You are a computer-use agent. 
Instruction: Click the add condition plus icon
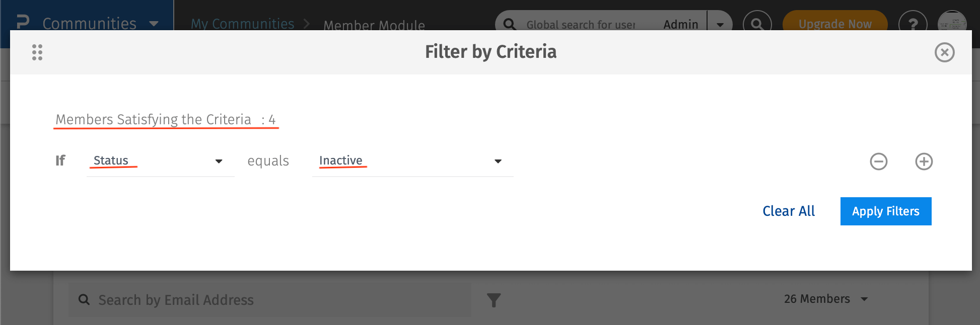tap(924, 161)
